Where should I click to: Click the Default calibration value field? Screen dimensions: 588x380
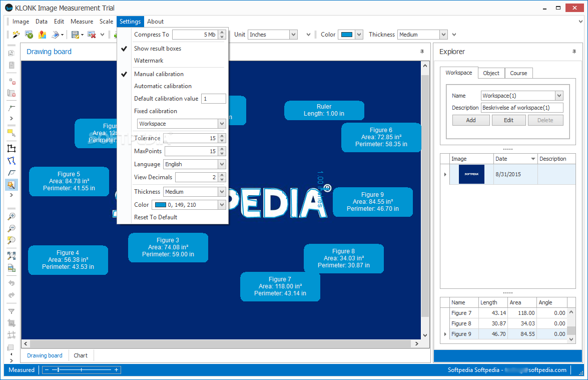214,99
